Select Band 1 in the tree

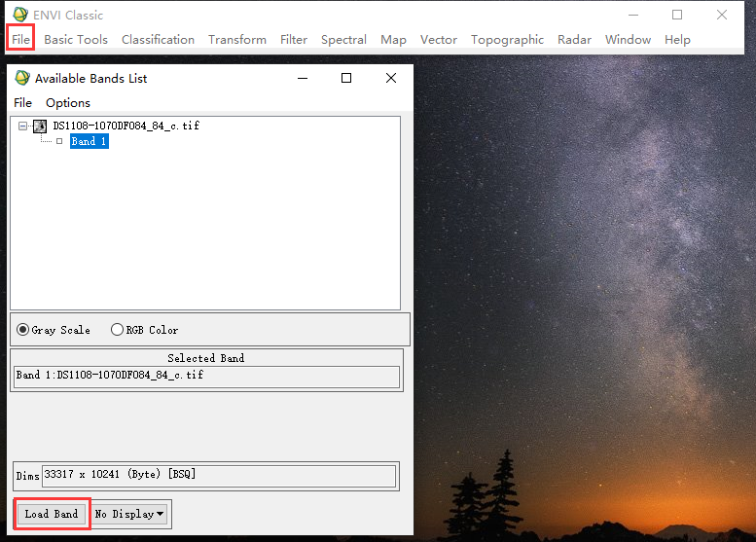pyautogui.click(x=89, y=142)
